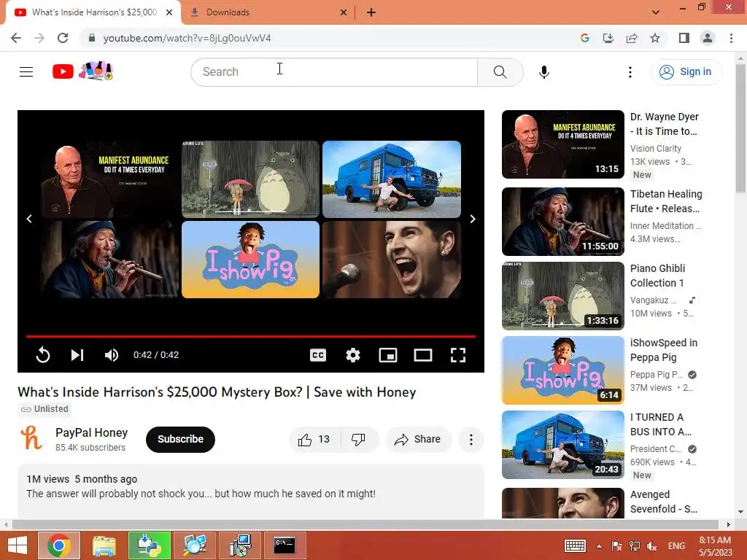
Task: Open I TURNED A BUS INTO title
Action: click(660, 424)
